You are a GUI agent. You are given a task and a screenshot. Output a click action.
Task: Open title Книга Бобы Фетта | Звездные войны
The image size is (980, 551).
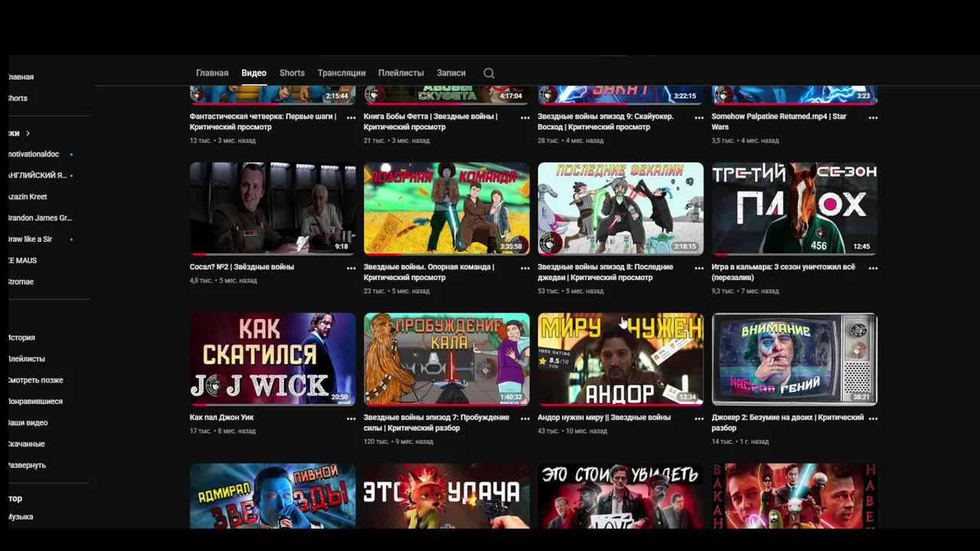pyautogui.click(x=430, y=122)
